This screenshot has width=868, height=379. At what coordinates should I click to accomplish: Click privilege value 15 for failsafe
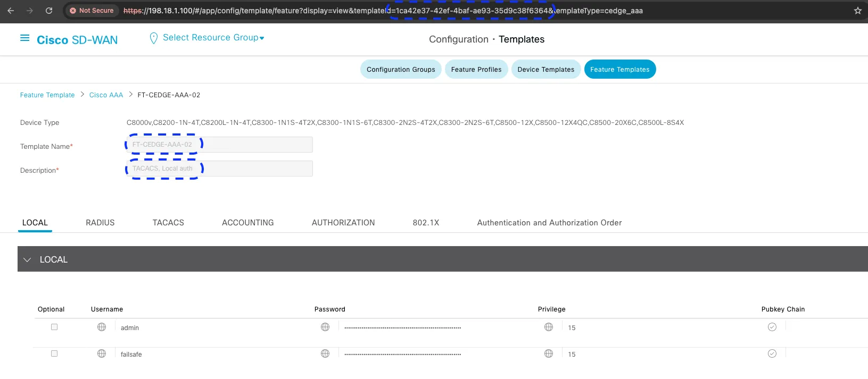tap(572, 355)
